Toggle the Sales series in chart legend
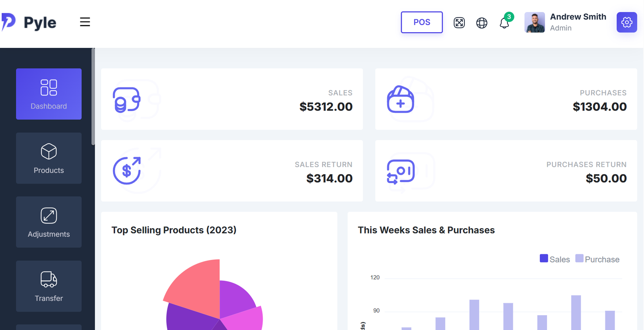Image resolution: width=644 pixels, height=330 pixels. coord(555,259)
